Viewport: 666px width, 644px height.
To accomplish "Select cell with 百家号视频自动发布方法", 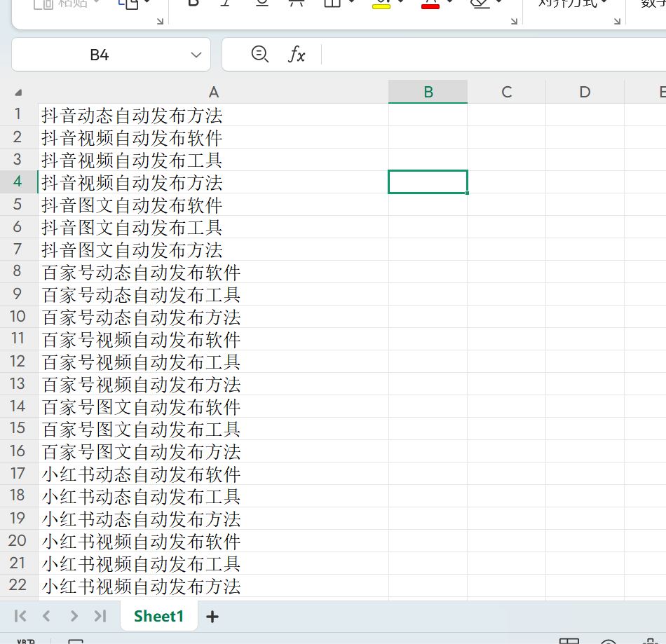I will pyautogui.click(x=213, y=385).
